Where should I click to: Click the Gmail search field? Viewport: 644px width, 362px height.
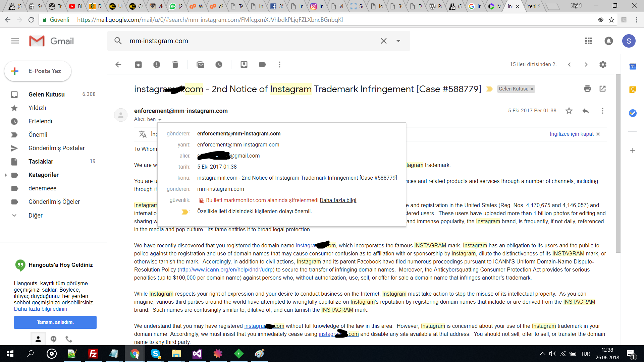(252, 41)
